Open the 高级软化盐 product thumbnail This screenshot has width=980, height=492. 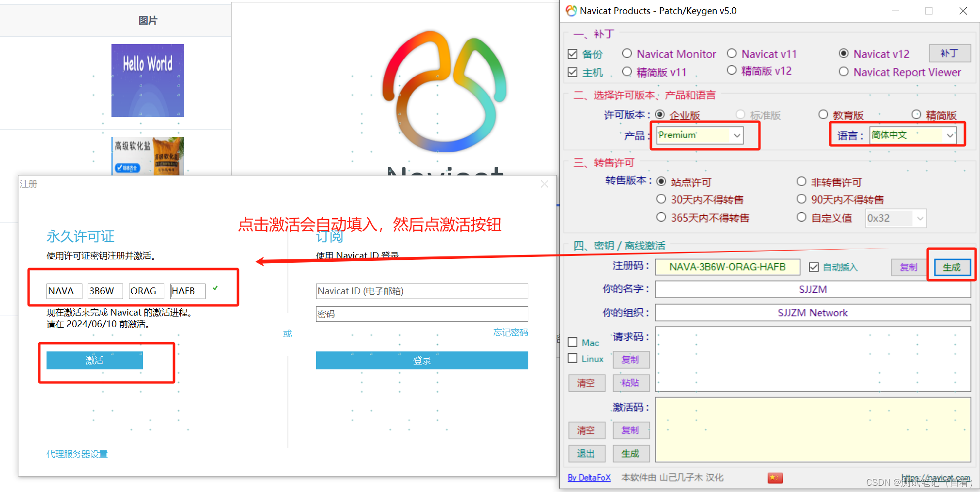[148, 156]
